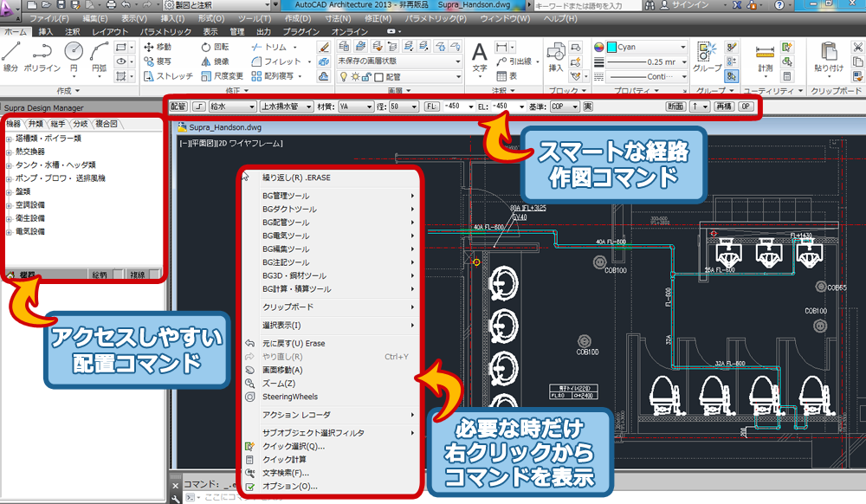Click the Undo arrow in quick access toolbar
The image size is (866, 504).
tap(126, 5)
